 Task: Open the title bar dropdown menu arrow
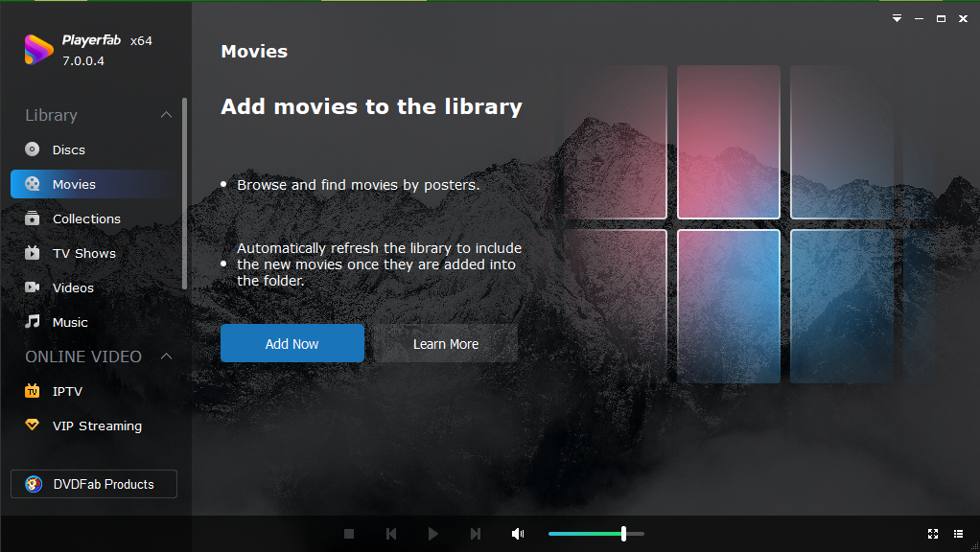pos(897,19)
